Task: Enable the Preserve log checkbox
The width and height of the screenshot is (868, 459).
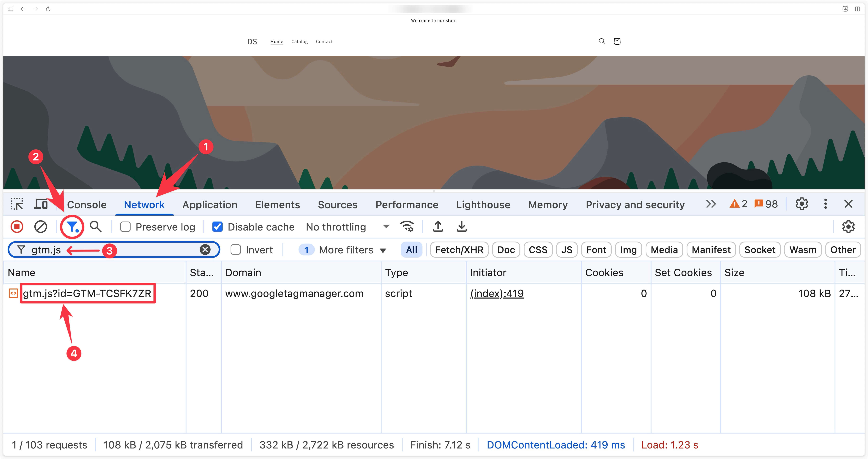Action: click(125, 227)
